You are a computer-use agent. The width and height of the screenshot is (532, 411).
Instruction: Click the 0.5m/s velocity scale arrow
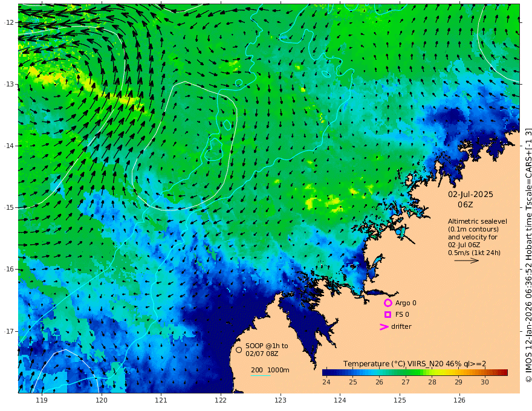coord(467,261)
